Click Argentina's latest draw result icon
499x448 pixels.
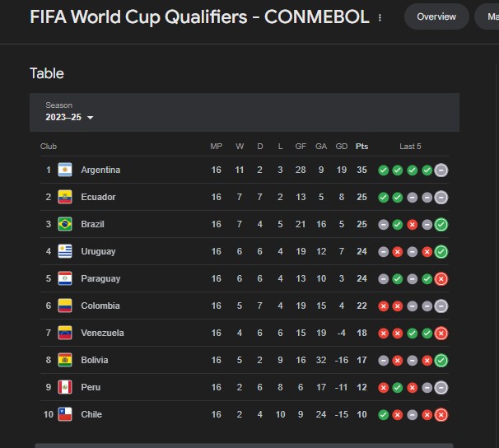pos(441,170)
